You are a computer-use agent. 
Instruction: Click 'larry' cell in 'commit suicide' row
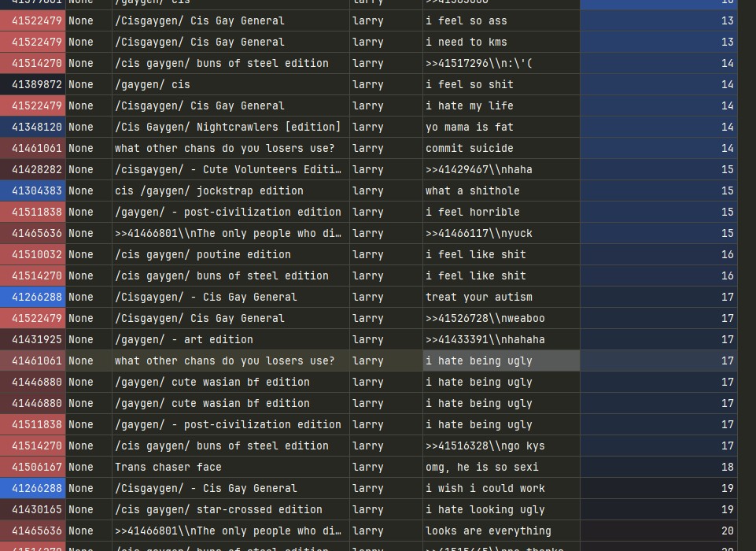click(x=385, y=148)
